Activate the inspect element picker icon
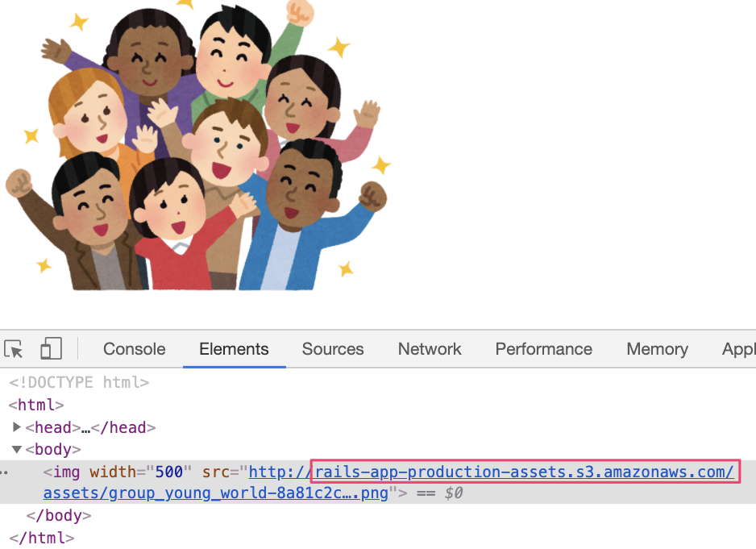 click(x=14, y=349)
